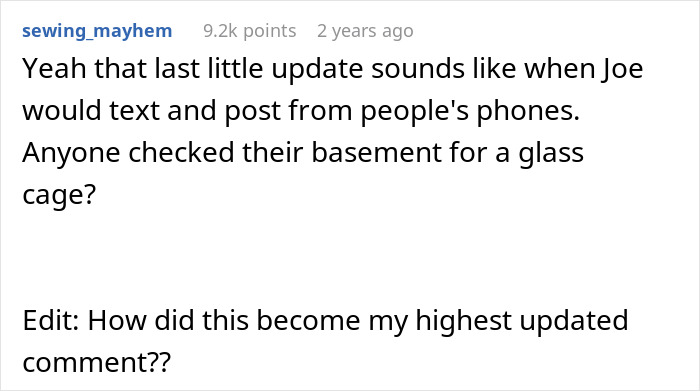Click the 9.2k points score
The image size is (700, 391).
[250, 31]
